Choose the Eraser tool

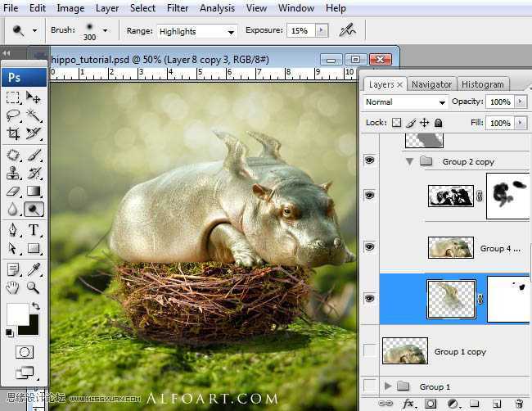click(13, 192)
